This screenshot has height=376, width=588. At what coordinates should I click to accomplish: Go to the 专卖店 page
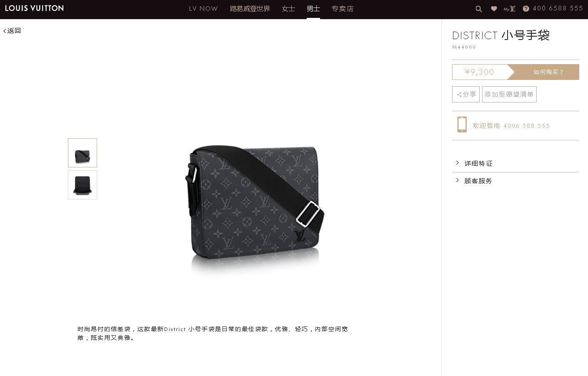point(343,9)
